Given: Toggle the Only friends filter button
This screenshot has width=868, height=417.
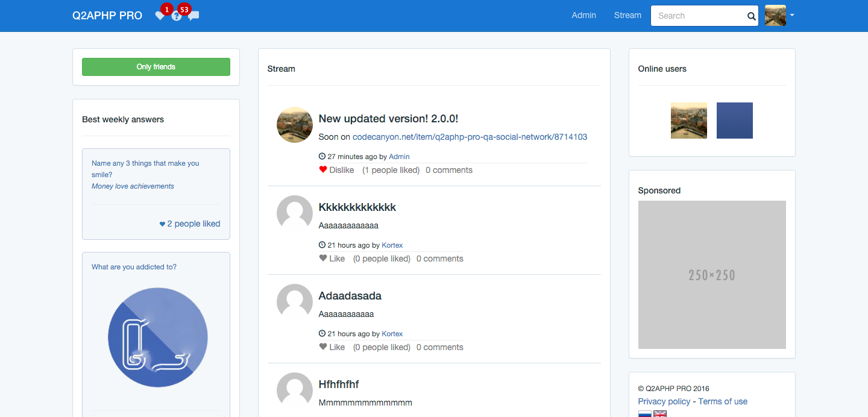Looking at the screenshot, I should 156,67.
